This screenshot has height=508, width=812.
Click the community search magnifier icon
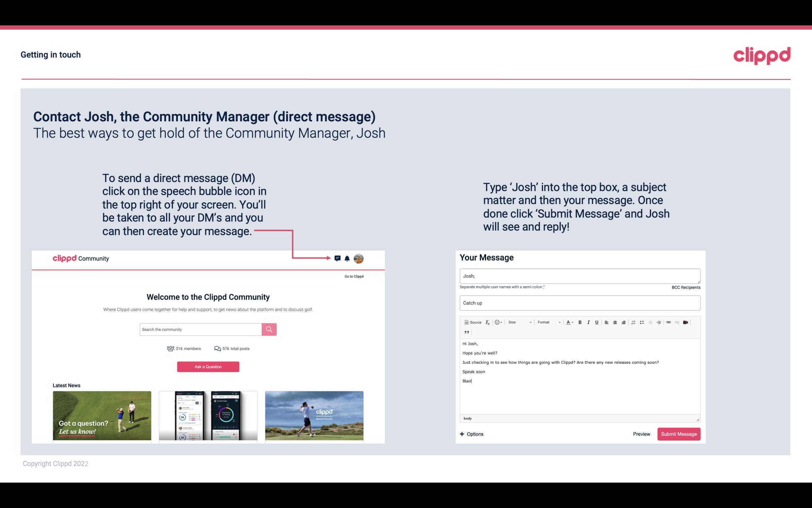268,329
